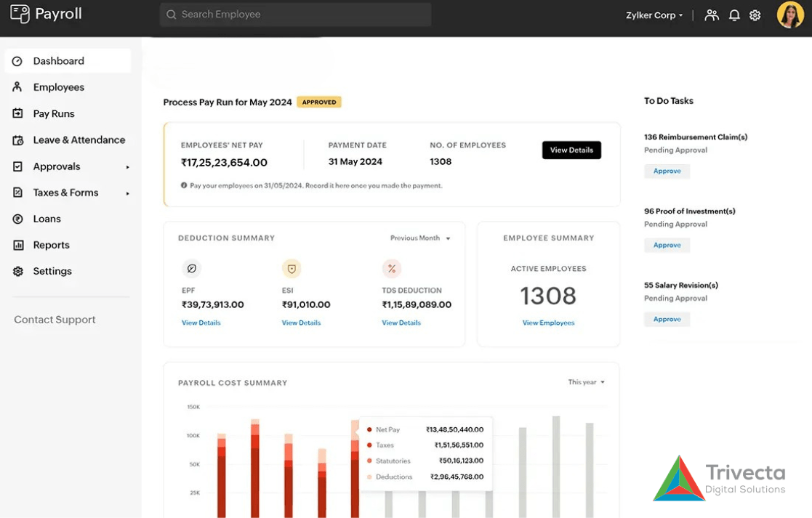Open settings gear icon in top bar

tap(755, 15)
